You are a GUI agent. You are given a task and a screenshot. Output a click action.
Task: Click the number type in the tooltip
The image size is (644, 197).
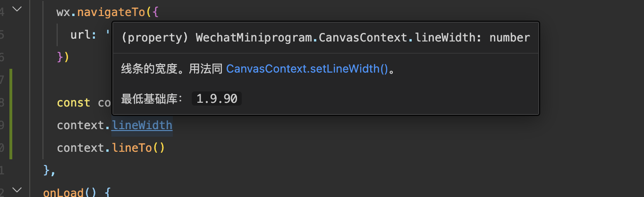(x=509, y=38)
